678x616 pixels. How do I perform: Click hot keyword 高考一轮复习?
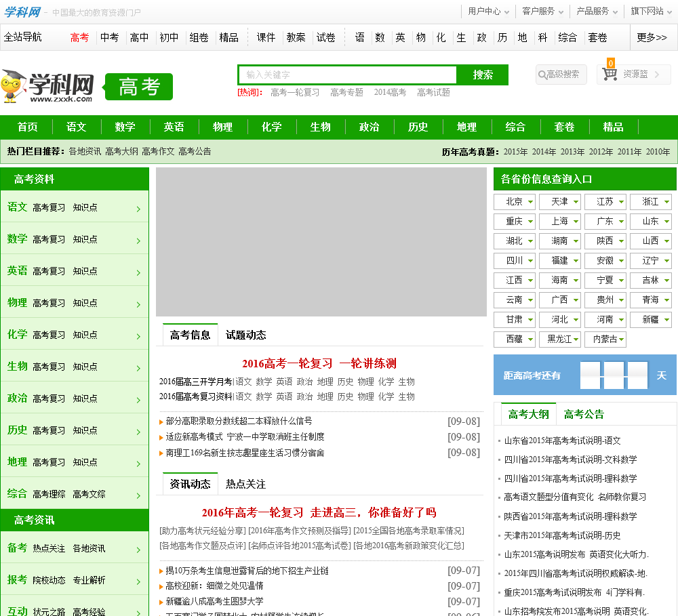click(295, 93)
